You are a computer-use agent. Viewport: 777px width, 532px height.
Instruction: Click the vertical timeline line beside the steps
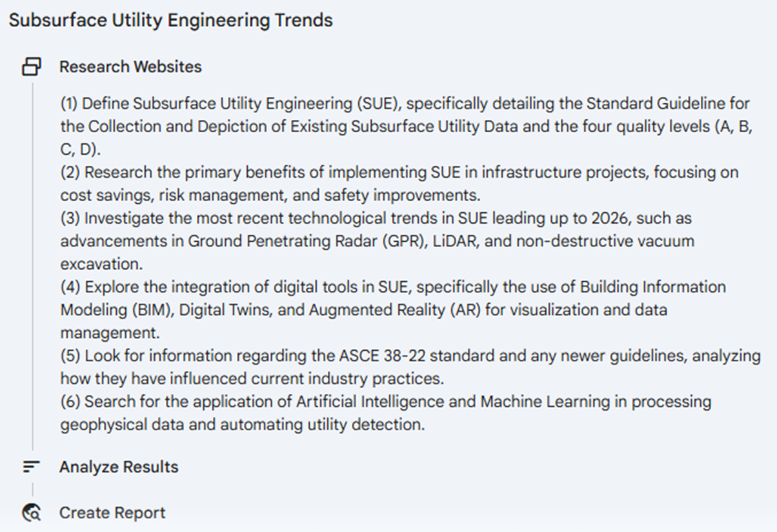click(32, 258)
